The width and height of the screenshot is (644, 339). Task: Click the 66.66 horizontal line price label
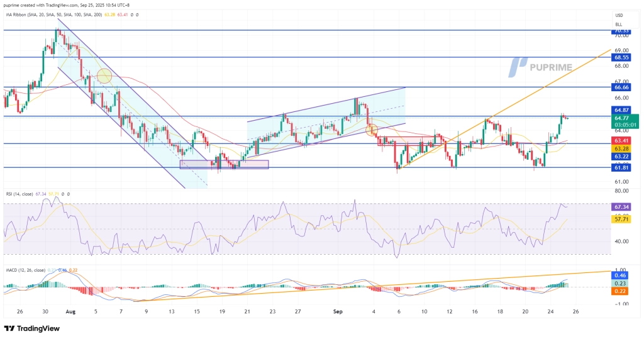(x=621, y=87)
